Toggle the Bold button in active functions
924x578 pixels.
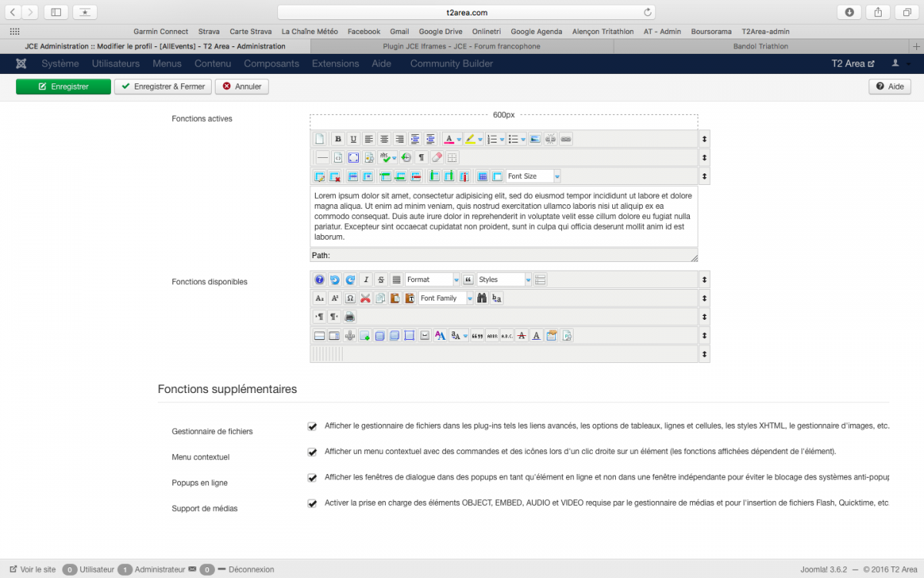click(338, 139)
